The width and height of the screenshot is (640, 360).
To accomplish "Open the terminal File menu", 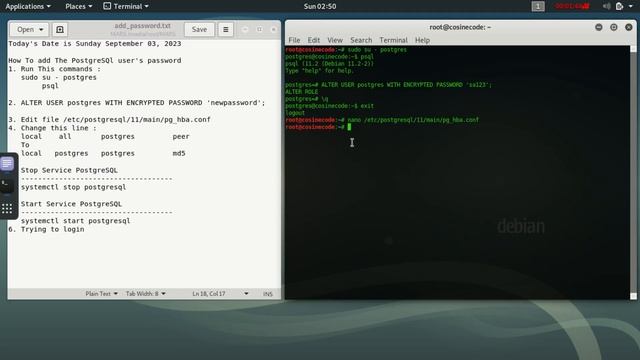I will (x=294, y=40).
